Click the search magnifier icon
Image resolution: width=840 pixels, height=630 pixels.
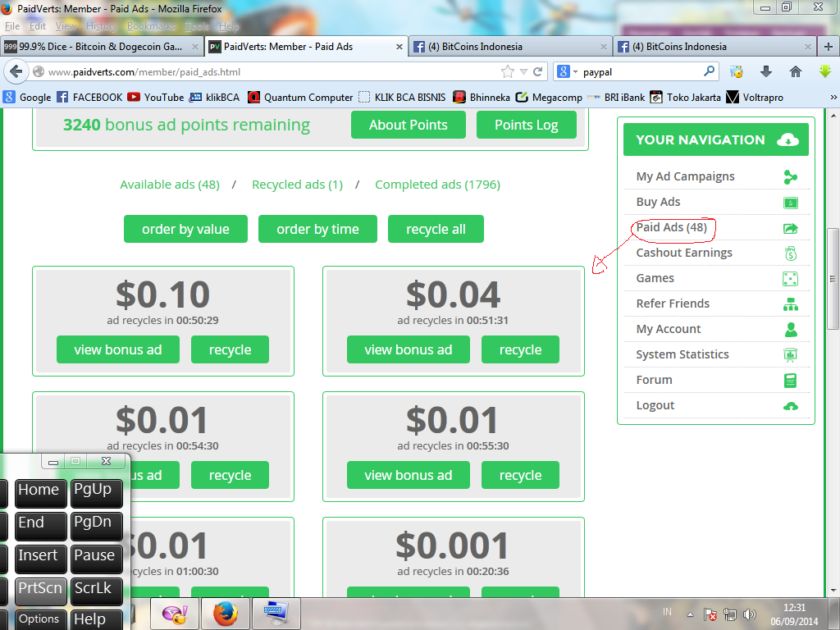tap(709, 71)
